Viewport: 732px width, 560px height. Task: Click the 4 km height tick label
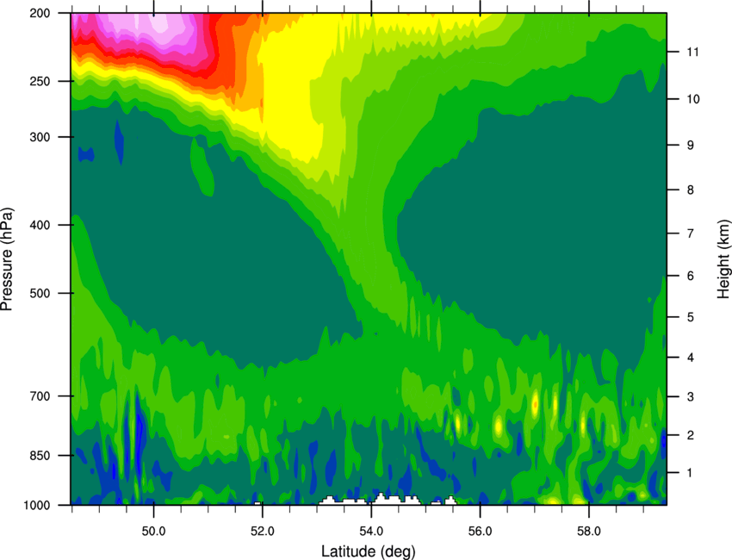click(691, 358)
